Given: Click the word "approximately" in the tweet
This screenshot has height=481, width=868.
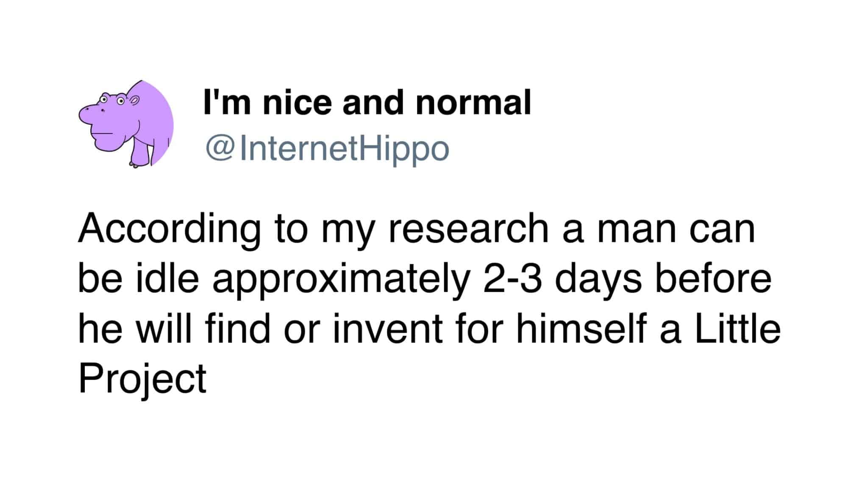Looking at the screenshot, I should point(341,283).
